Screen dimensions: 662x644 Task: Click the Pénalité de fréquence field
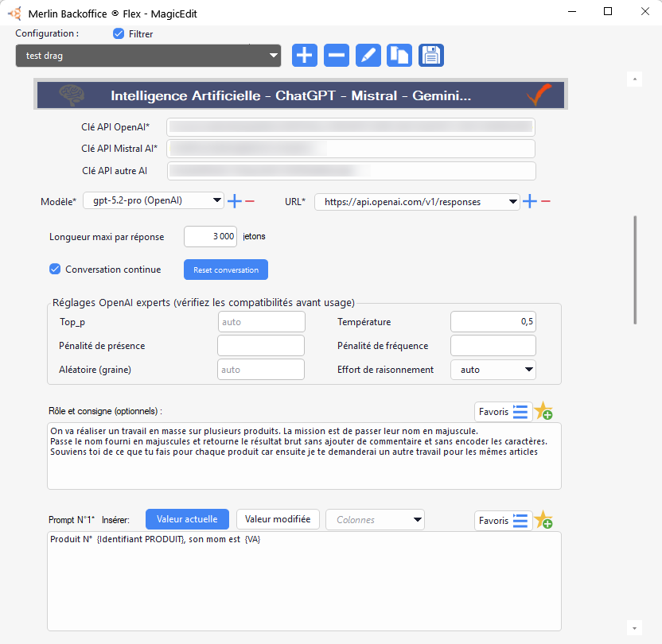click(x=493, y=345)
